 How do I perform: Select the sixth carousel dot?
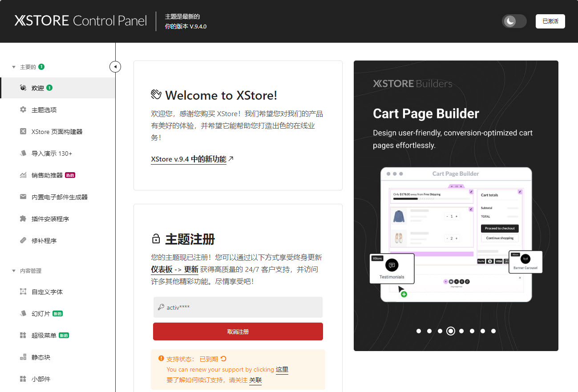coord(472,331)
